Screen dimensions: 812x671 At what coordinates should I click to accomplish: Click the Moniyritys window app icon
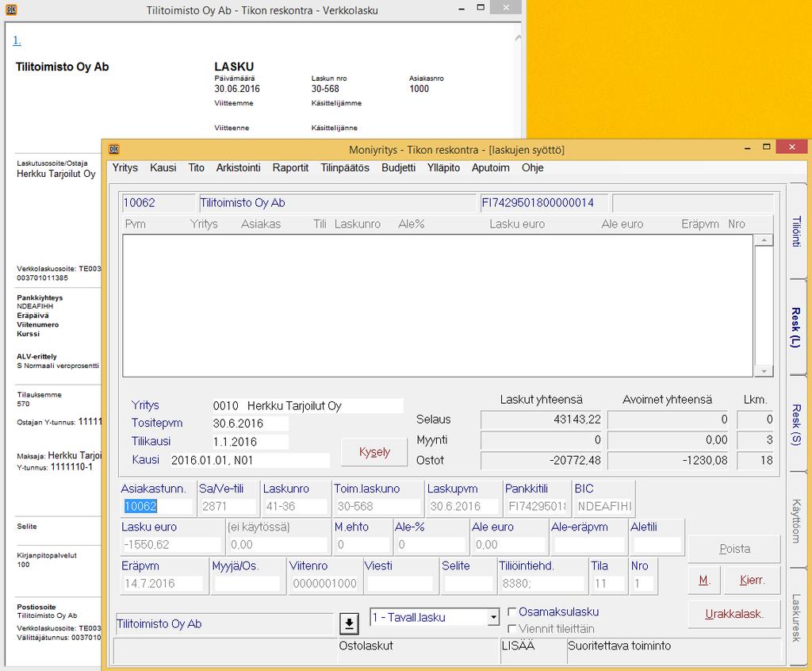(x=114, y=150)
